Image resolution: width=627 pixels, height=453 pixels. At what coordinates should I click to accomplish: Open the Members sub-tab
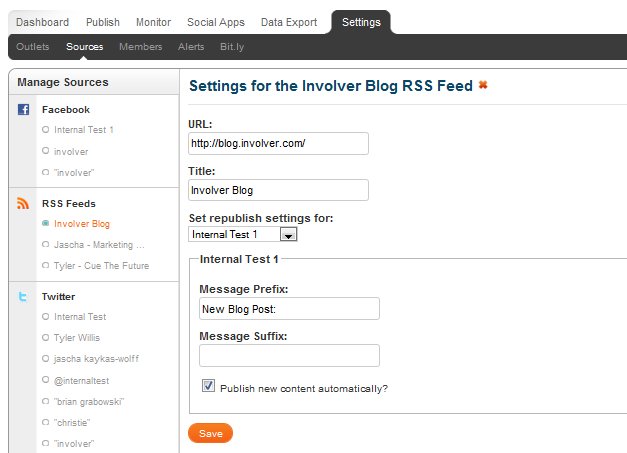[x=140, y=47]
